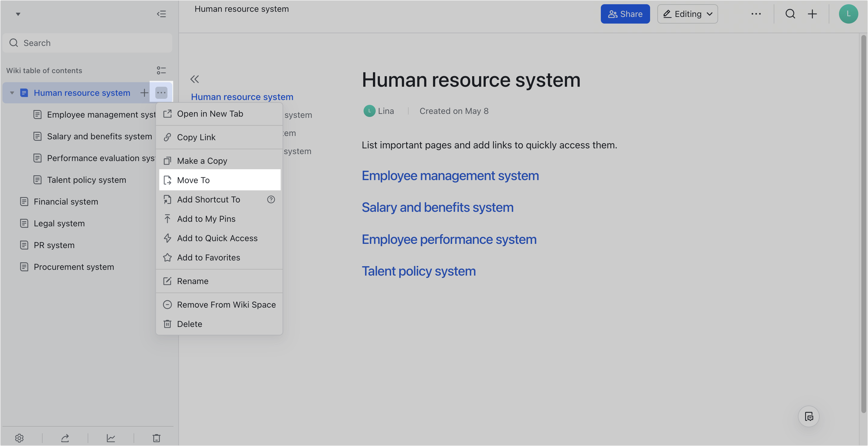868x446 pixels.
Task: Collapse the document outline with double chevron
Action: tap(195, 79)
